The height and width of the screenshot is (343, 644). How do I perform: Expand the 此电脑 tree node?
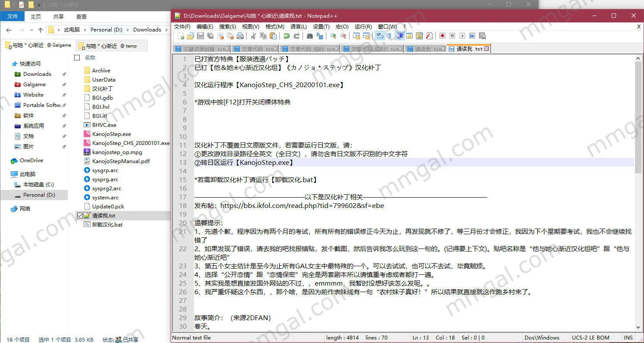[6, 174]
